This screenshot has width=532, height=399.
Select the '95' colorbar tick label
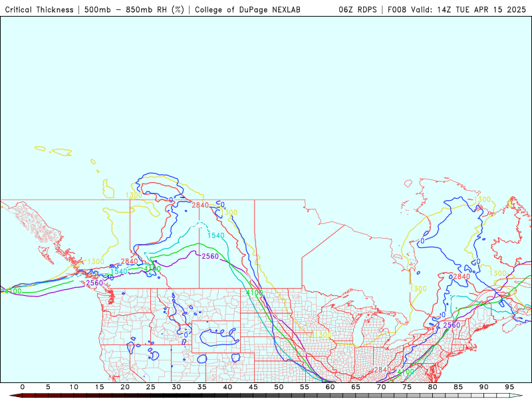point(509,387)
